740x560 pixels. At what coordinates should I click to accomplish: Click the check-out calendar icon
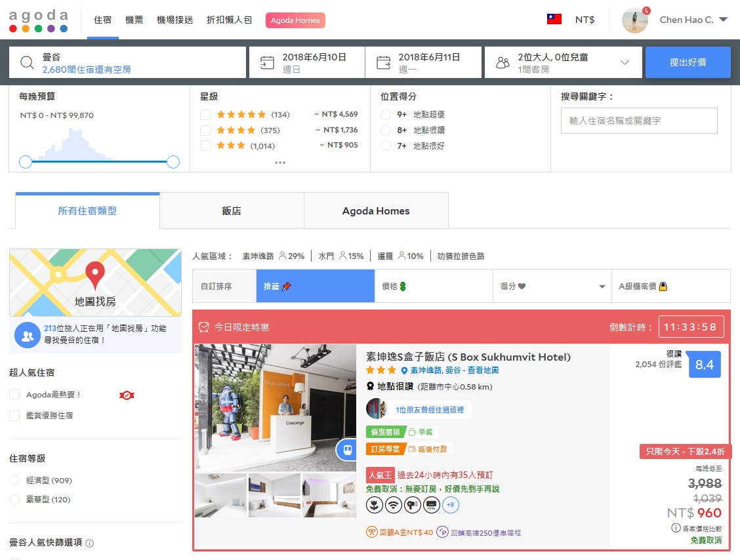tap(383, 62)
